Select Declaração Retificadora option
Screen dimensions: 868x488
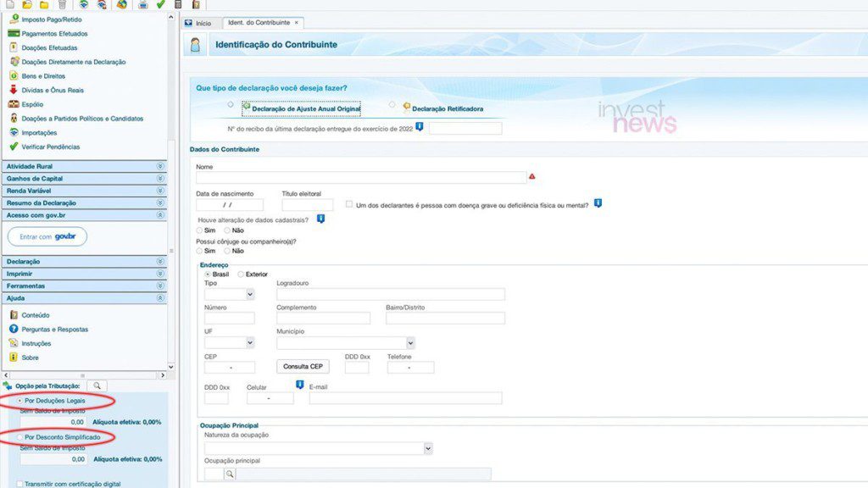pyautogui.click(x=392, y=104)
